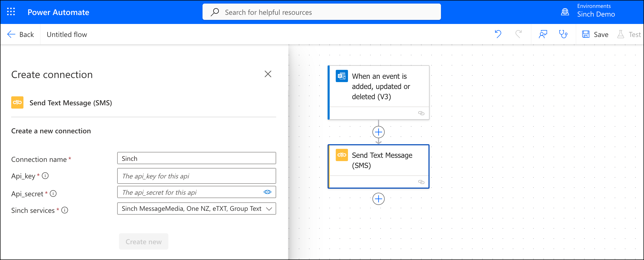Open the collaborate/comments person icon
This screenshot has height=260, width=644.
[543, 34]
